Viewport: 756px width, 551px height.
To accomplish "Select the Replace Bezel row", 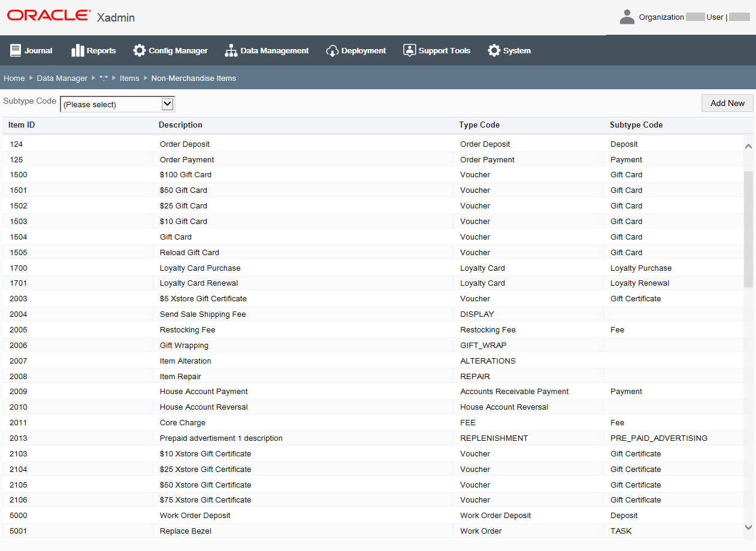I will [x=373, y=531].
